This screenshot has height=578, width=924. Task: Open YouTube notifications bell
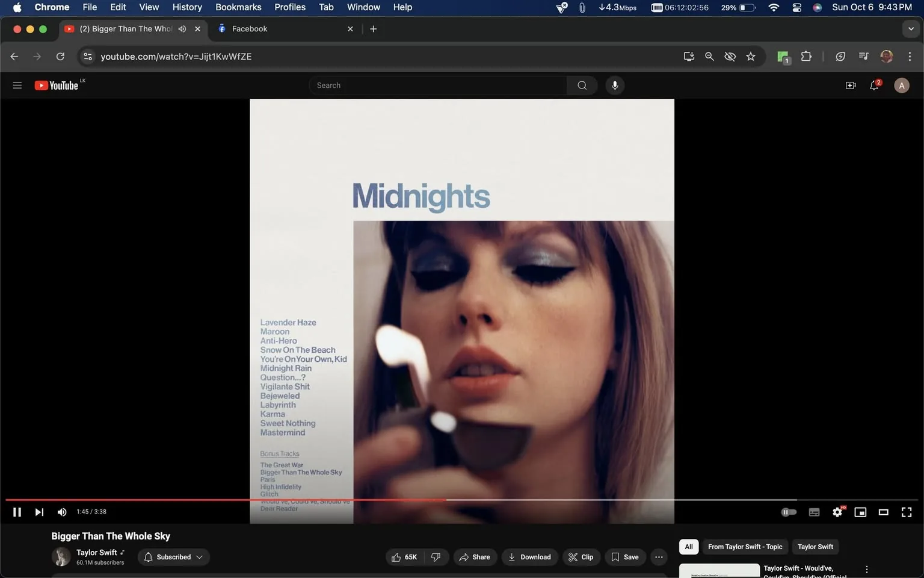(873, 85)
